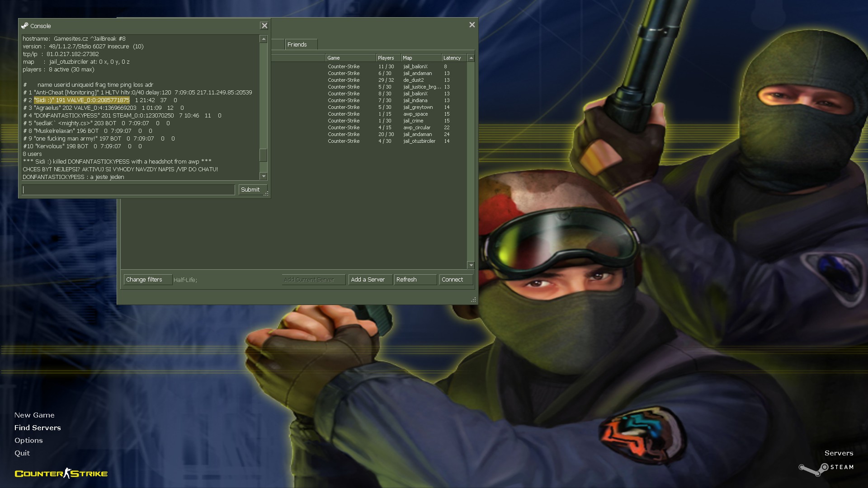
Task: Click the tcp/ip 81.0.217.182:27382 line
Action: [x=61, y=54]
